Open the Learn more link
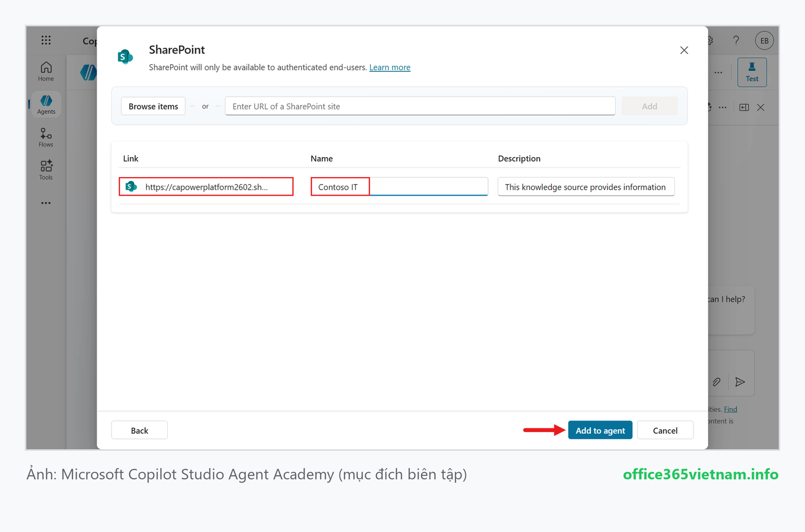Image resolution: width=805 pixels, height=532 pixels. click(x=390, y=67)
